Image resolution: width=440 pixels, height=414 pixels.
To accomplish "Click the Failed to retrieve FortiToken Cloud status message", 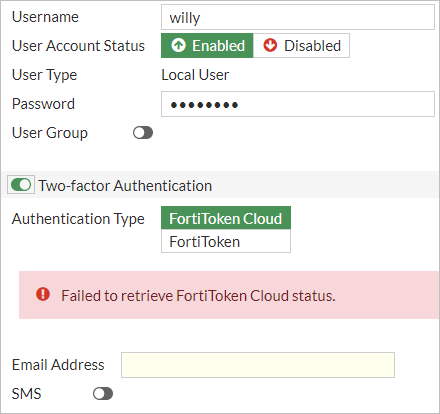I will click(x=198, y=296).
